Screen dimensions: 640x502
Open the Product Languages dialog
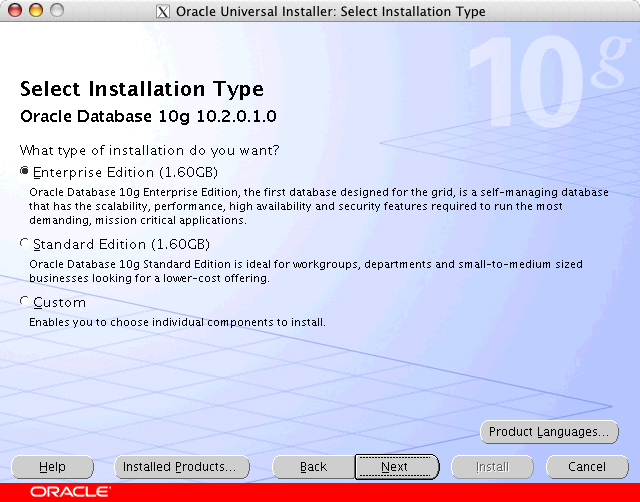point(548,432)
